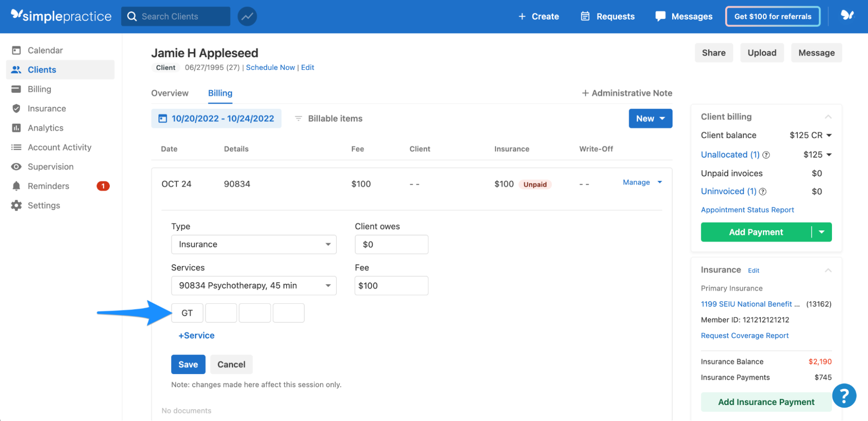Collapse the Insurance panel chevron
The width and height of the screenshot is (868, 421).
tap(828, 270)
